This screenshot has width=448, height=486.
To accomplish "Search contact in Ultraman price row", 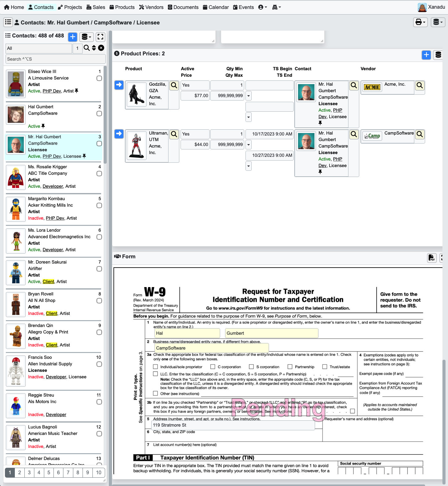I will (x=354, y=134).
